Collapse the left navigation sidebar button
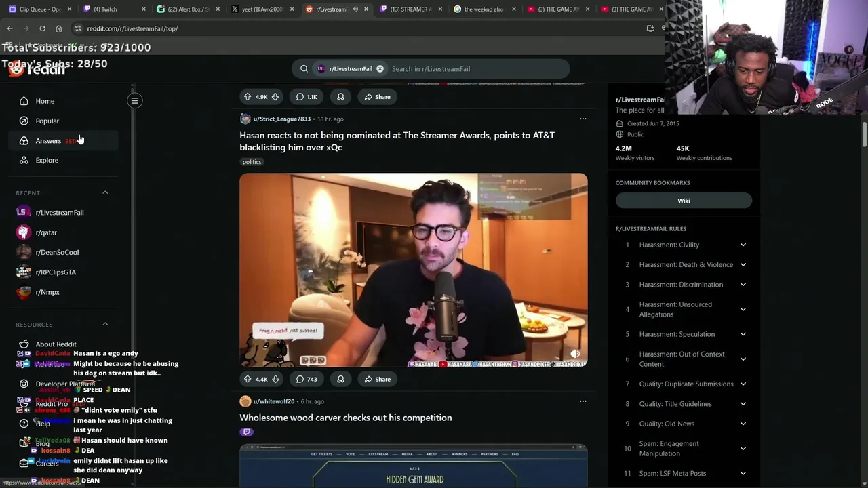868x488 pixels. [x=134, y=101]
